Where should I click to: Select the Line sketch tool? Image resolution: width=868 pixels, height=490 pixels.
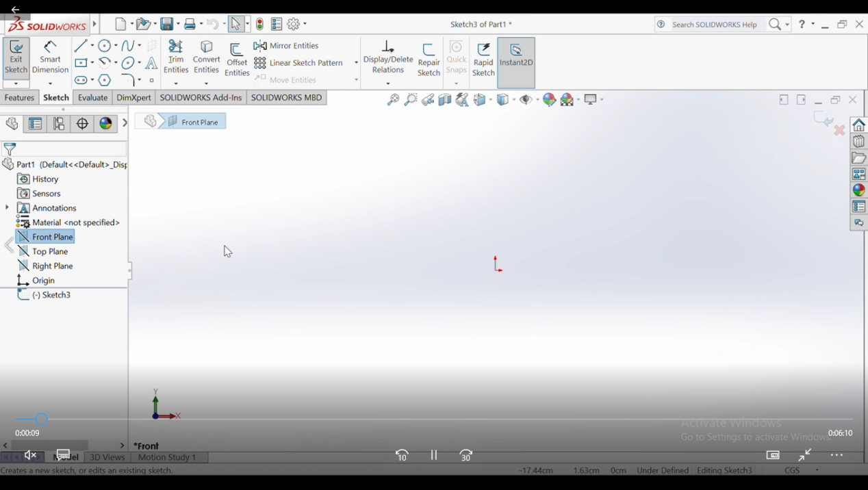point(81,46)
